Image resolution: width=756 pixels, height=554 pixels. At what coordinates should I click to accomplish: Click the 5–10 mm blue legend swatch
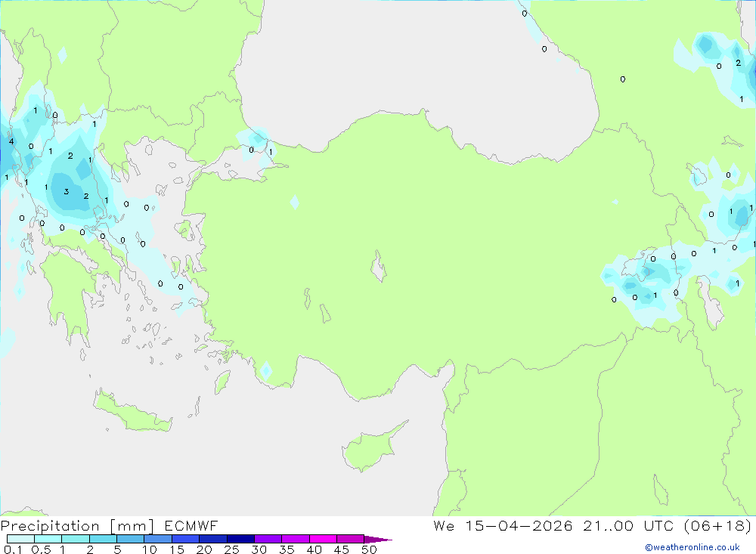131,539
